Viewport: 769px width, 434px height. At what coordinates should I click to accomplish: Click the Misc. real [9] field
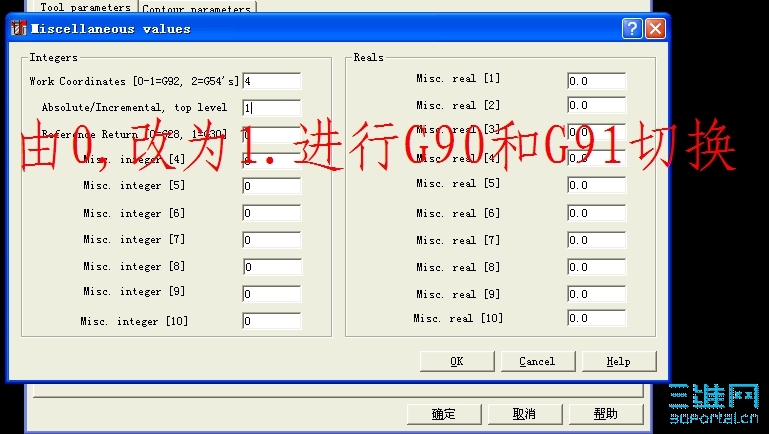coord(596,294)
